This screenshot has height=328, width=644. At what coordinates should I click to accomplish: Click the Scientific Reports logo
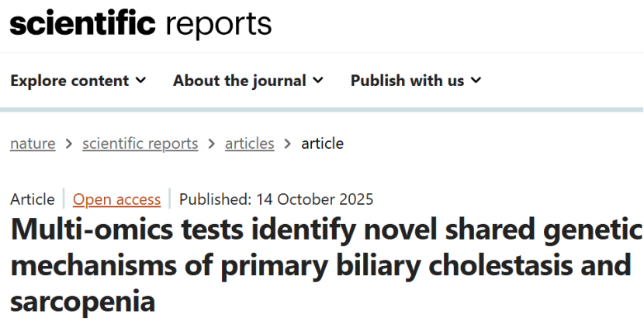[140, 25]
